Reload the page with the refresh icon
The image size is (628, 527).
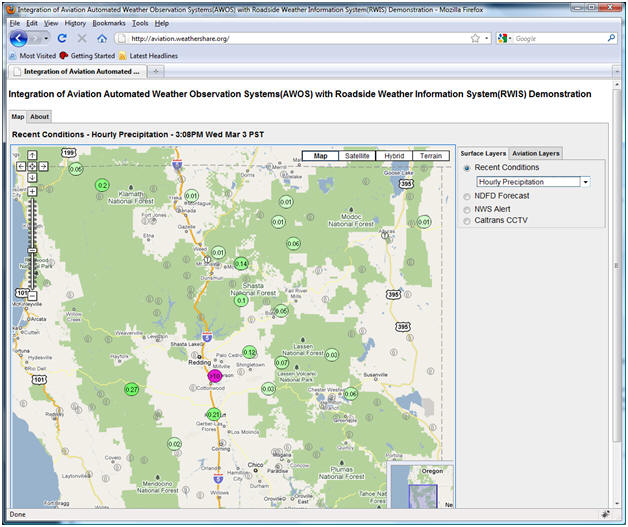click(x=62, y=38)
